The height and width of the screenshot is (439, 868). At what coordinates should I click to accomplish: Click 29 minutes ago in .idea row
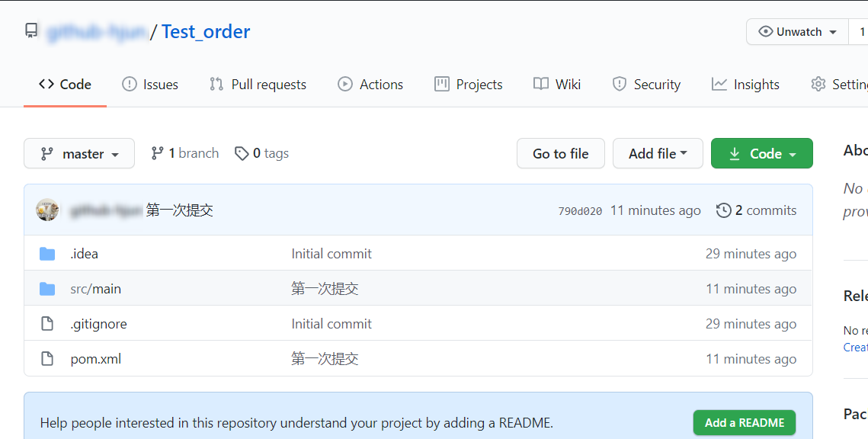tap(751, 254)
